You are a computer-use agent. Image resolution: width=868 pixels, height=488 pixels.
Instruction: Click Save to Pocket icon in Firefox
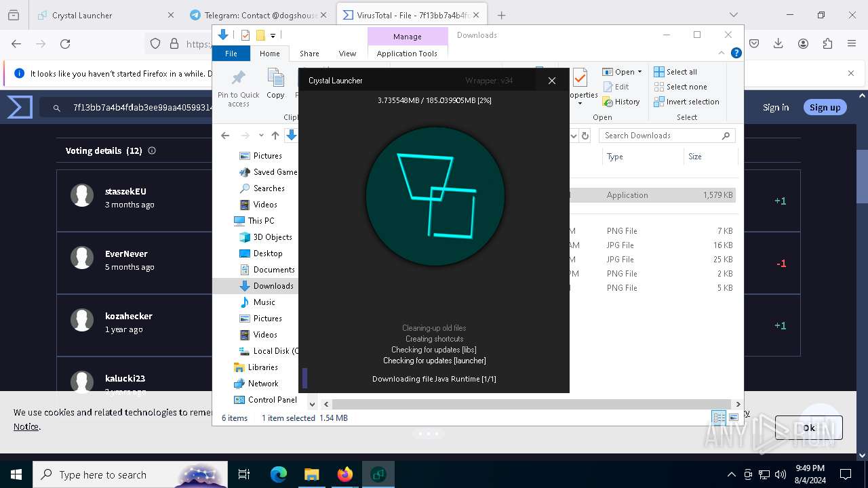click(x=754, y=43)
